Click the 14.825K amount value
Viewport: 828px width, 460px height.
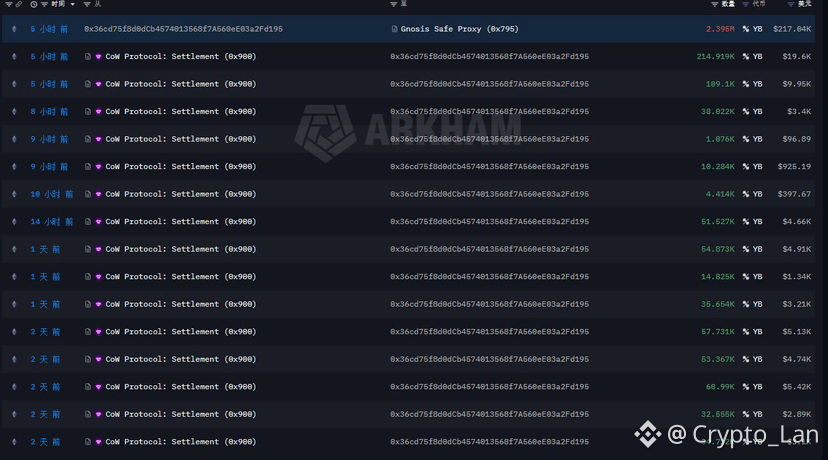coord(718,277)
